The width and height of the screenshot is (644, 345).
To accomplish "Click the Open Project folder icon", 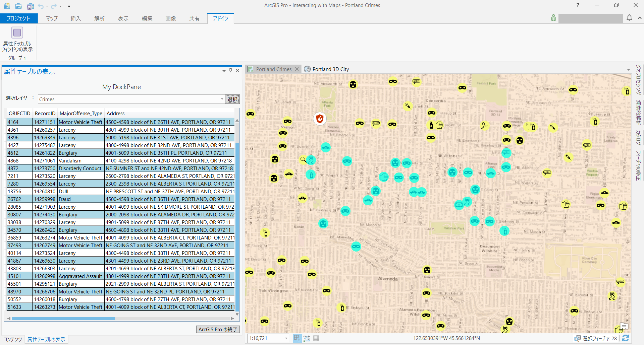I will pyautogui.click(x=19, y=6).
